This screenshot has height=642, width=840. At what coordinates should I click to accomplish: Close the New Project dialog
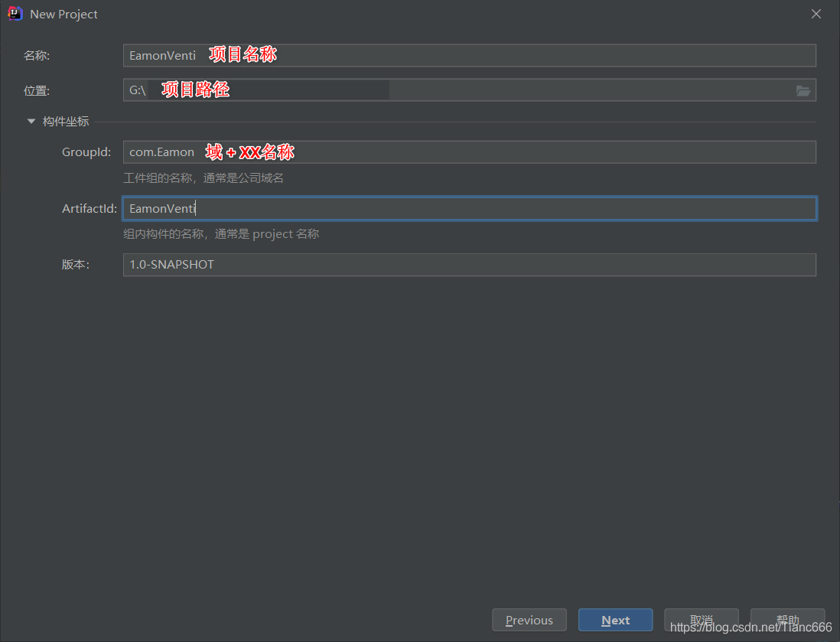[x=816, y=14]
